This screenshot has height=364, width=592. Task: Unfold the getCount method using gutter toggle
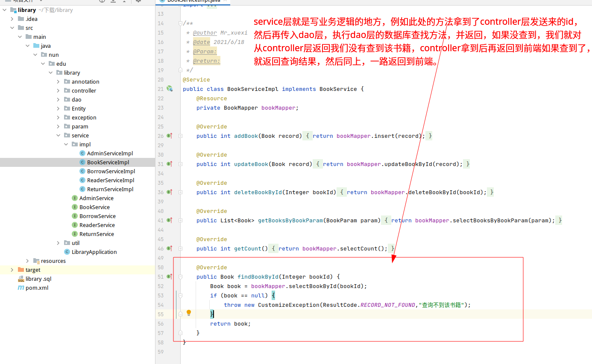tap(180, 248)
